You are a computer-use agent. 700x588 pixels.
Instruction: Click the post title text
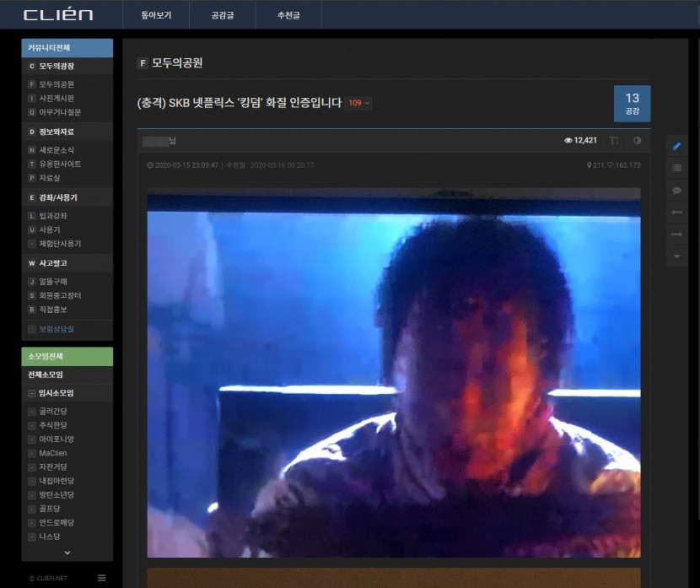coord(240,103)
